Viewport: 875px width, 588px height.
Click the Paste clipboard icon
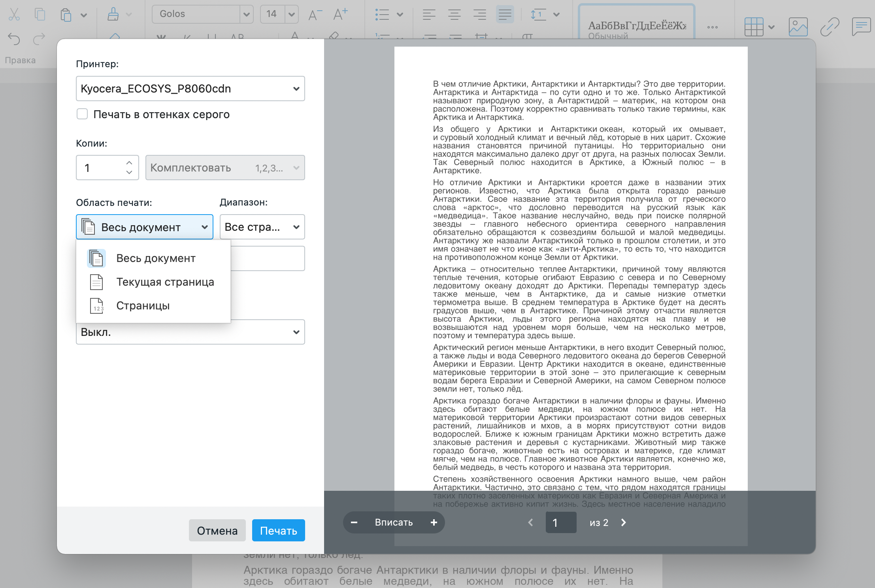pyautogui.click(x=66, y=15)
